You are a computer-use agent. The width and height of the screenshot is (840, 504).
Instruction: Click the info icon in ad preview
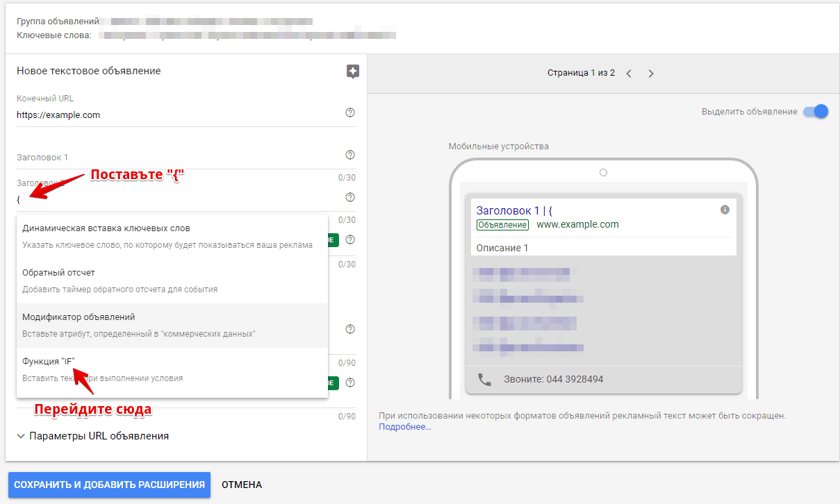pos(725,210)
